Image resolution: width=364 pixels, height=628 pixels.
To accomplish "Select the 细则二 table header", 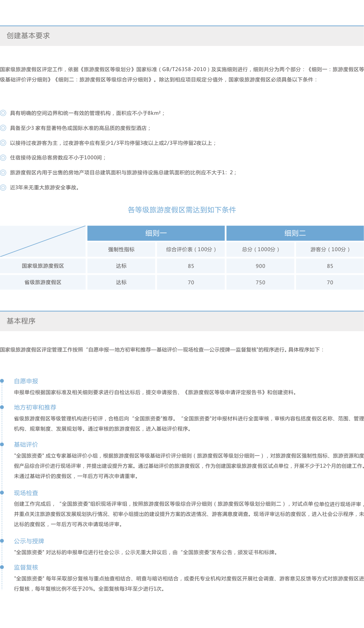I will pyautogui.click(x=295, y=233).
